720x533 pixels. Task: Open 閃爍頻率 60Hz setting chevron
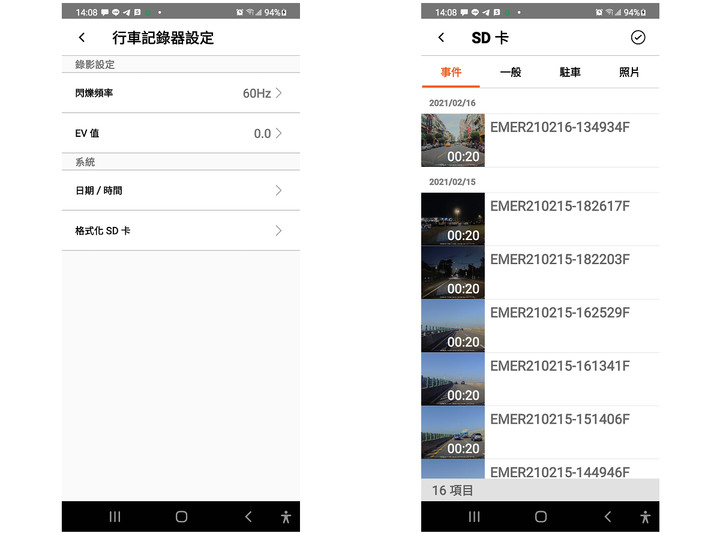(278, 93)
